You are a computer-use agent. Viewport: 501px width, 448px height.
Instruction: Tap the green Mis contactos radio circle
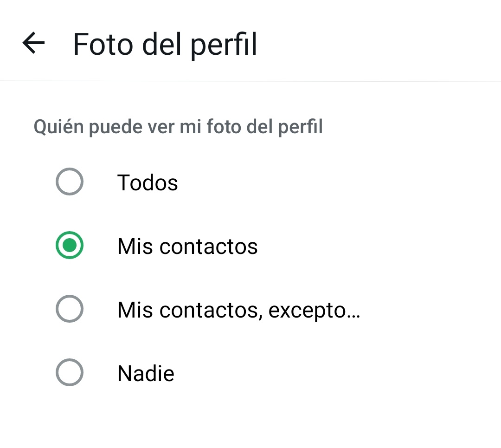[x=70, y=245]
